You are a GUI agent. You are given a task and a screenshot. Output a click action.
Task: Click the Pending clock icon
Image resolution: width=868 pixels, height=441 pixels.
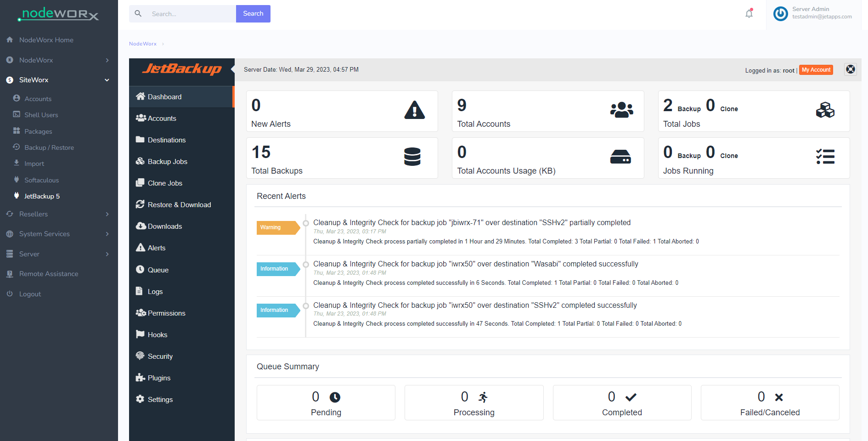pos(335,397)
